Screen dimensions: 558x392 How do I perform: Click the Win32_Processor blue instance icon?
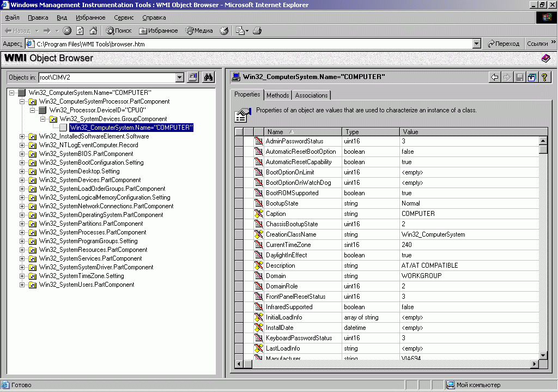pyautogui.click(x=43, y=110)
